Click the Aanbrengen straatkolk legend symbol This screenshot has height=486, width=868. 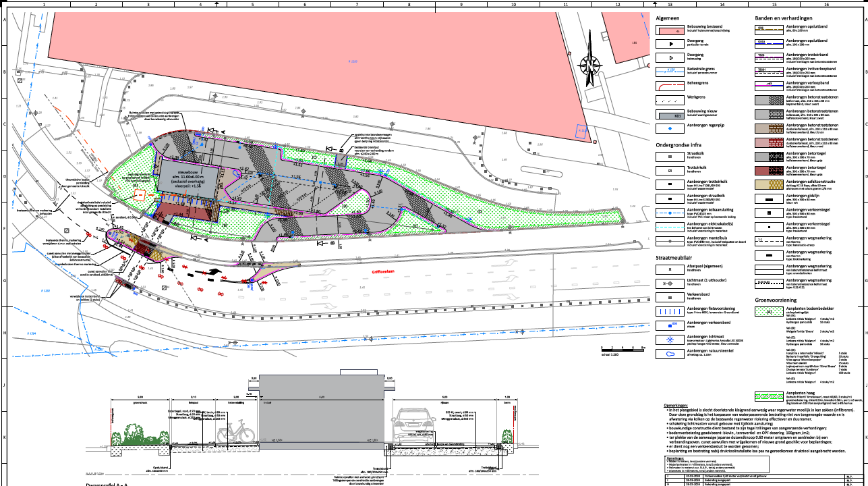click(x=670, y=197)
